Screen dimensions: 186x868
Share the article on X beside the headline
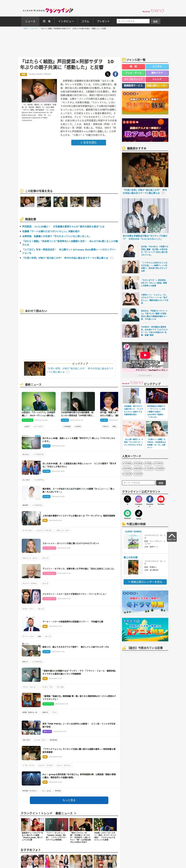click(108, 74)
